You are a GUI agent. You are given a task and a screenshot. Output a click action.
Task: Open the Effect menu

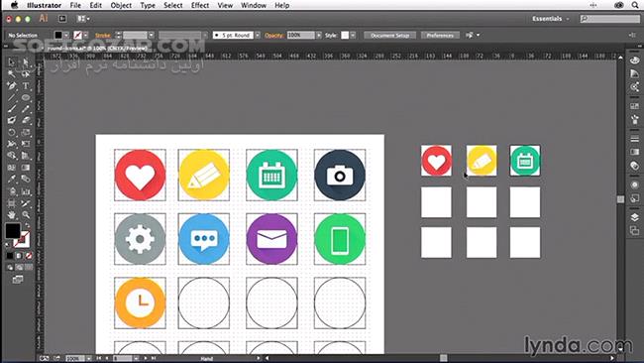[x=199, y=5]
